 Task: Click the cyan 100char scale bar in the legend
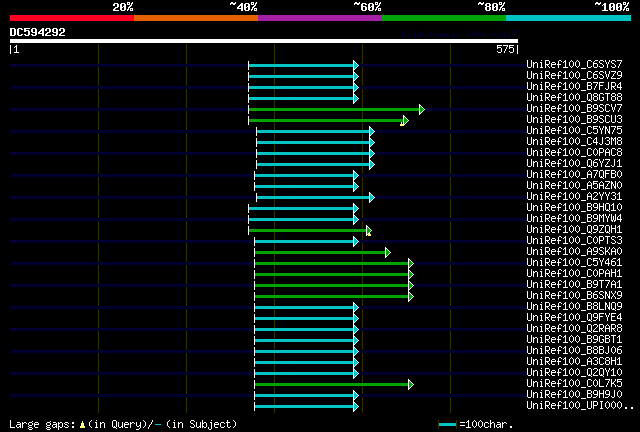coord(447,425)
